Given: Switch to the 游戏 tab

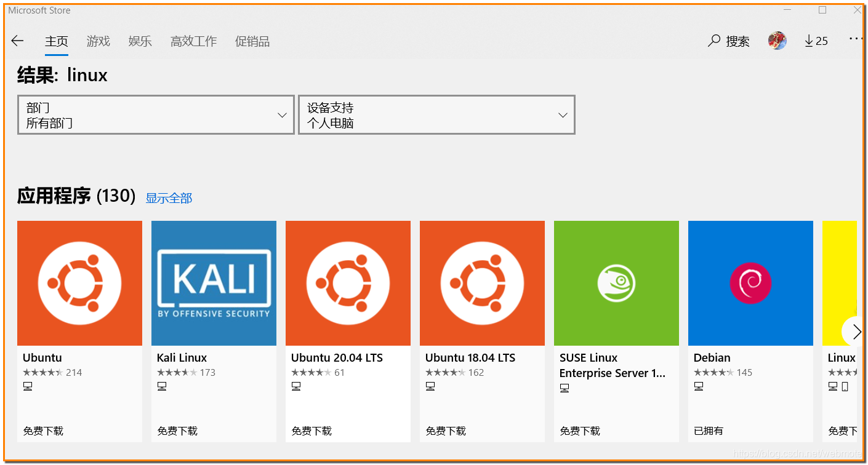Looking at the screenshot, I should pyautogui.click(x=98, y=41).
